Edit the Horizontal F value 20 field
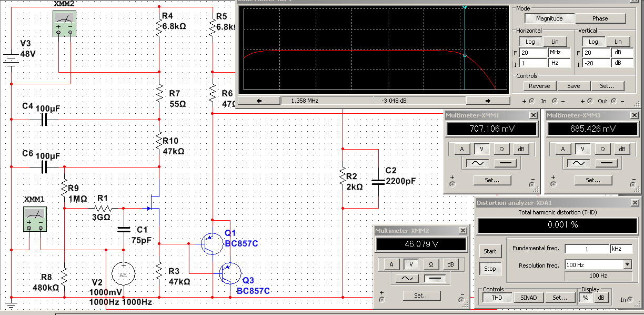 (x=533, y=53)
